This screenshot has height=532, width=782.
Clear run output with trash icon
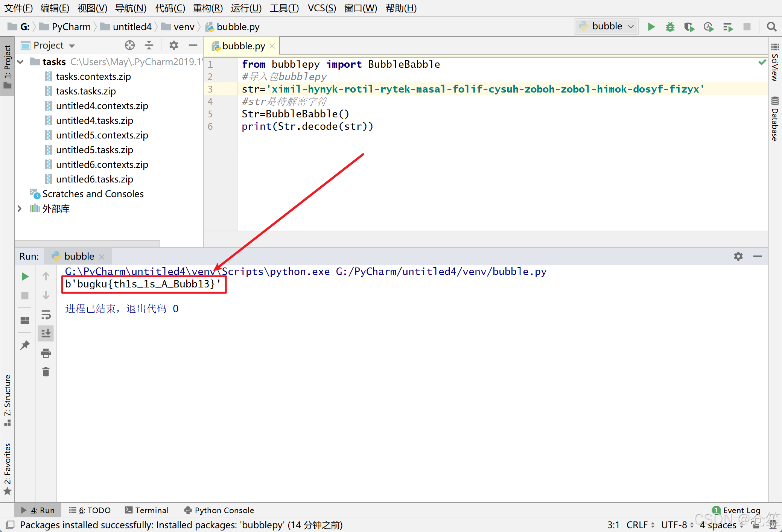click(x=46, y=372)
